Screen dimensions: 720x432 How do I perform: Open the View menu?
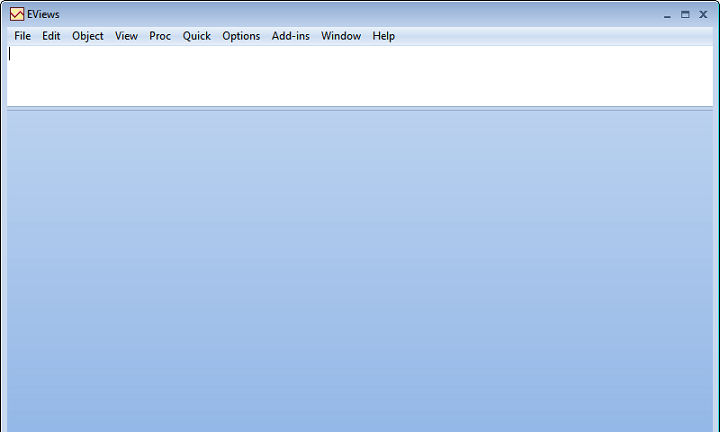coord(126,36)
